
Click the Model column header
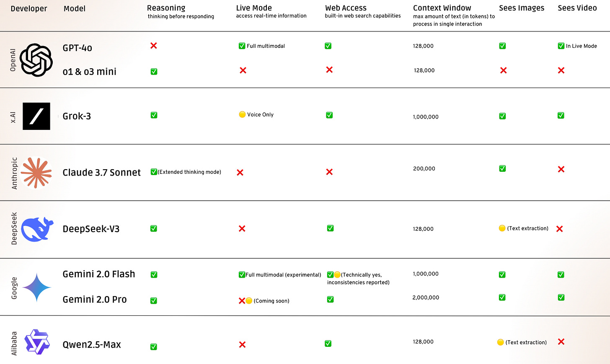tap(75, 8)
